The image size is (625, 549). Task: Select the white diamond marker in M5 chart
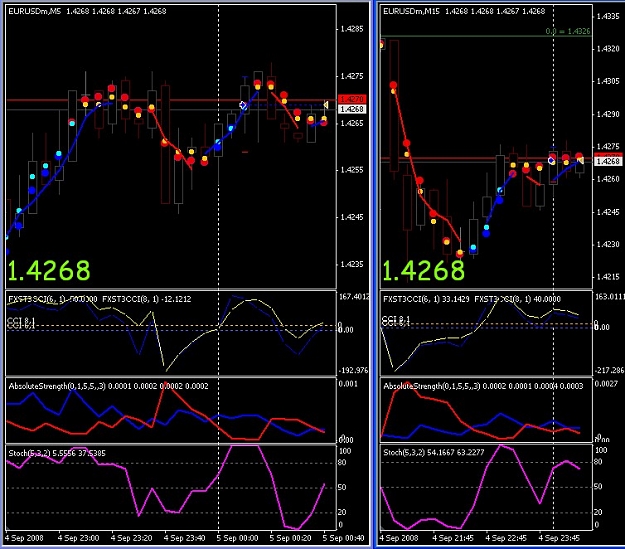(x=243, y=105)
